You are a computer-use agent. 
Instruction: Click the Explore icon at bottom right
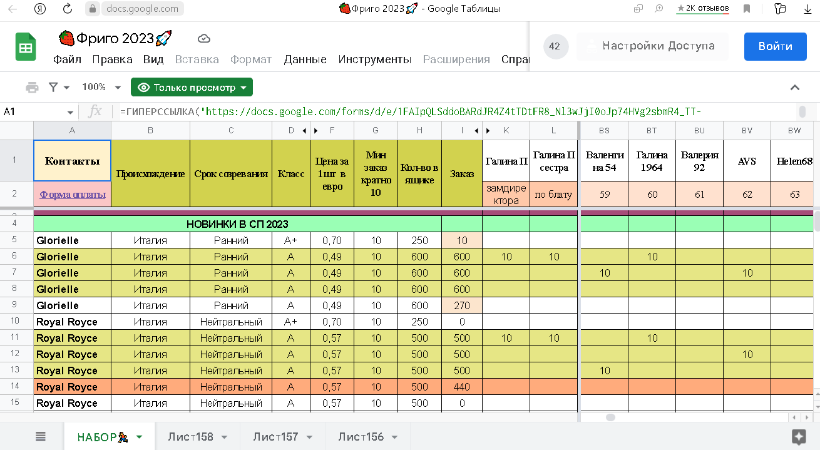(798, 436)
